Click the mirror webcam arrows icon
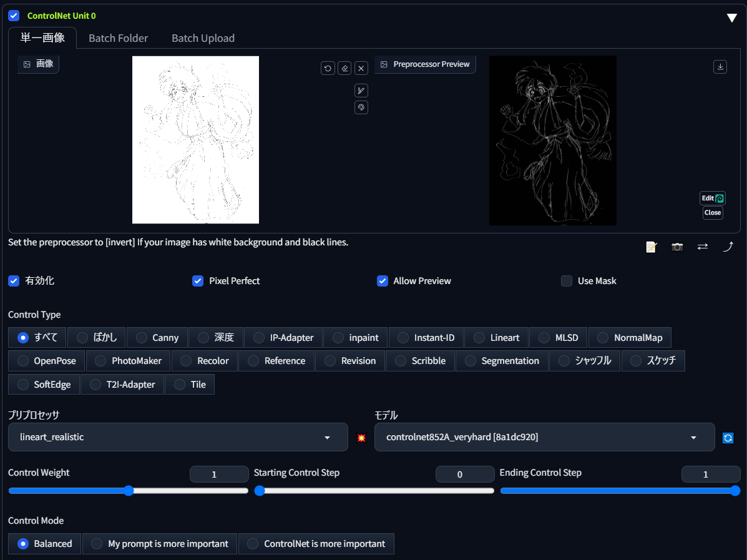The height and width of the screenshot is (560, 747). 703,247
